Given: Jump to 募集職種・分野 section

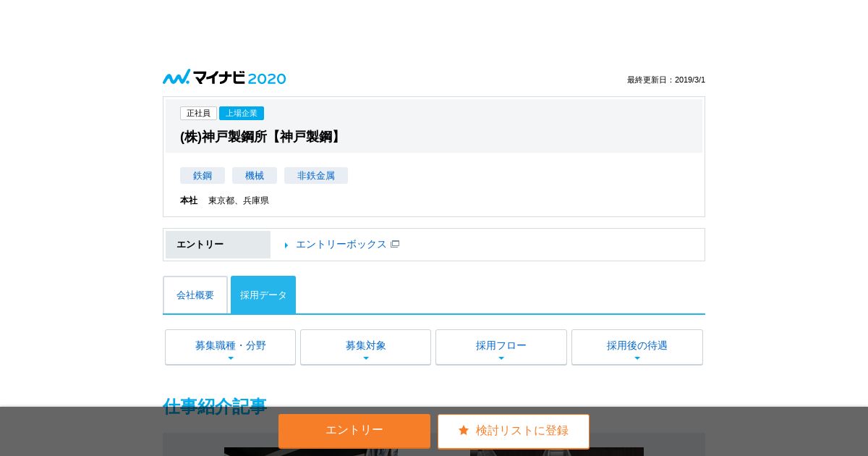Looking at the screenshot, I should tap(230, 347).
